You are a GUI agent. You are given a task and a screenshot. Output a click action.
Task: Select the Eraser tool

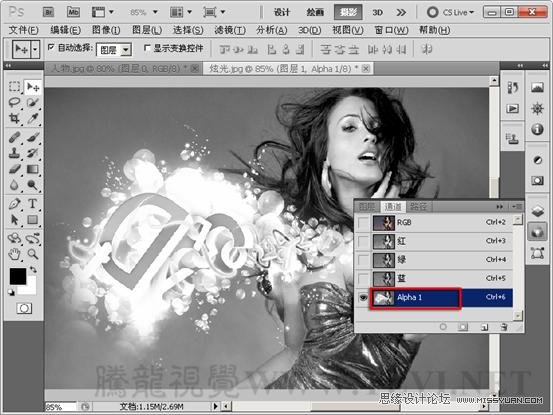click(x=14, y=169)
